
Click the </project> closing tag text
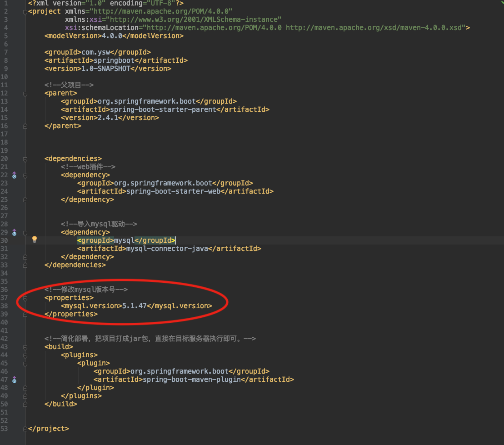point(49,429)
